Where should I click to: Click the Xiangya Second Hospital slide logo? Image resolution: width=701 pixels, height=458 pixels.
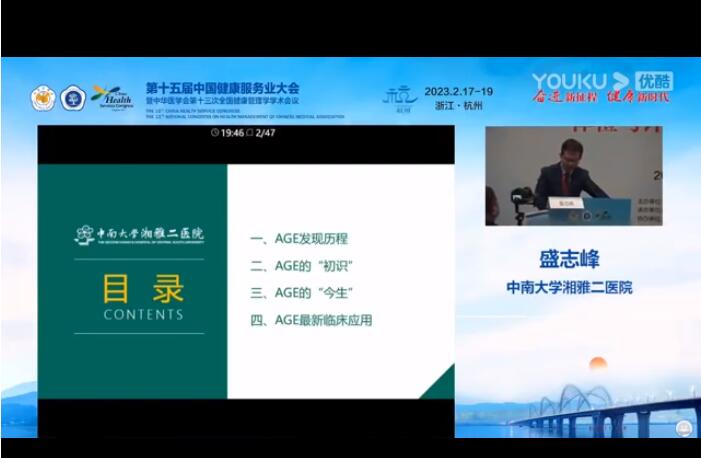point(139,236)
